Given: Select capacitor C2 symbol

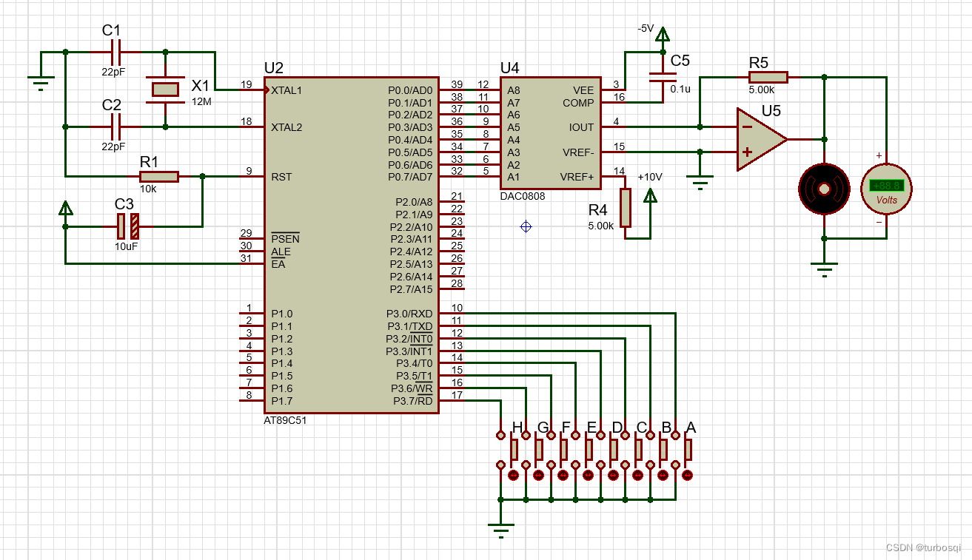Looking at the screenshot, I should (x=115, y=128).
